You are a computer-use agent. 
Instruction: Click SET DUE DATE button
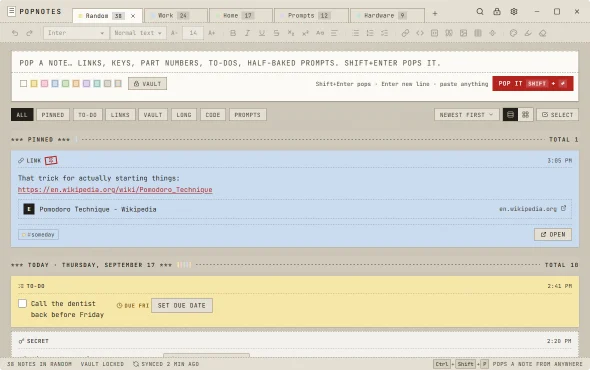click(182, 305)
